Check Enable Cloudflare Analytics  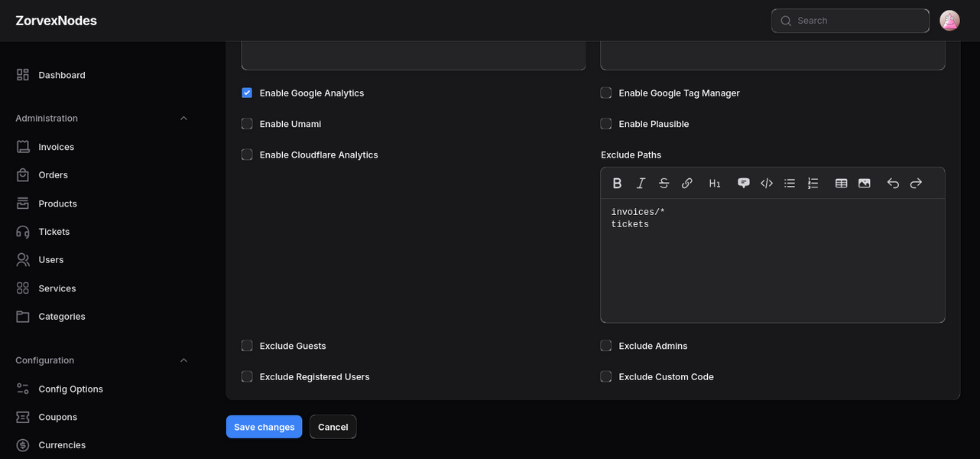point(247,155)
